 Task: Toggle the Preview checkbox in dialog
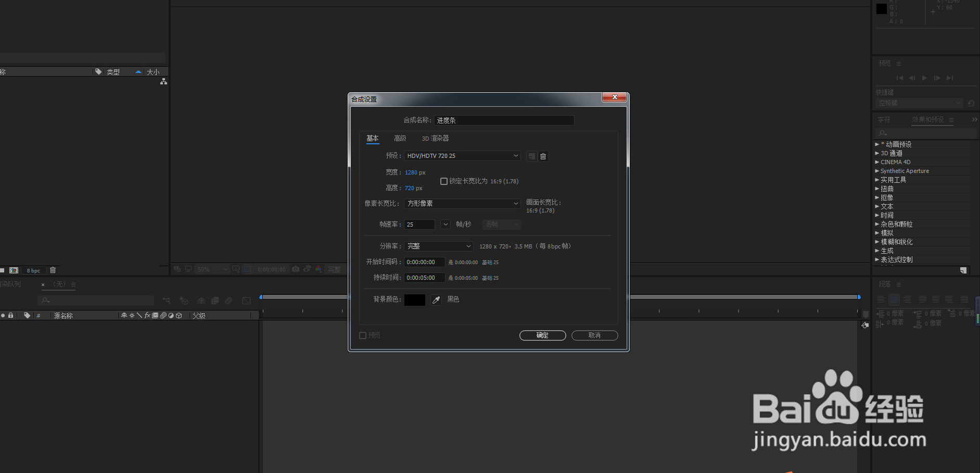pos(363,335)
